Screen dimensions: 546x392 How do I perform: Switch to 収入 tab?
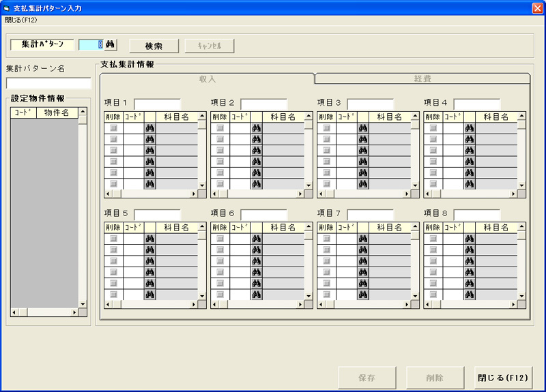(x=207, y=79)
